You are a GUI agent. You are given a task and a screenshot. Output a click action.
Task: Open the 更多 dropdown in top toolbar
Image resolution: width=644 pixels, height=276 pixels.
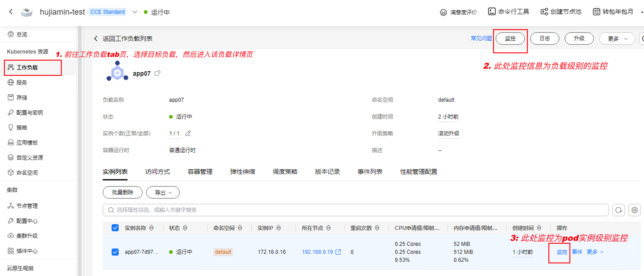(x=617, y=39)
